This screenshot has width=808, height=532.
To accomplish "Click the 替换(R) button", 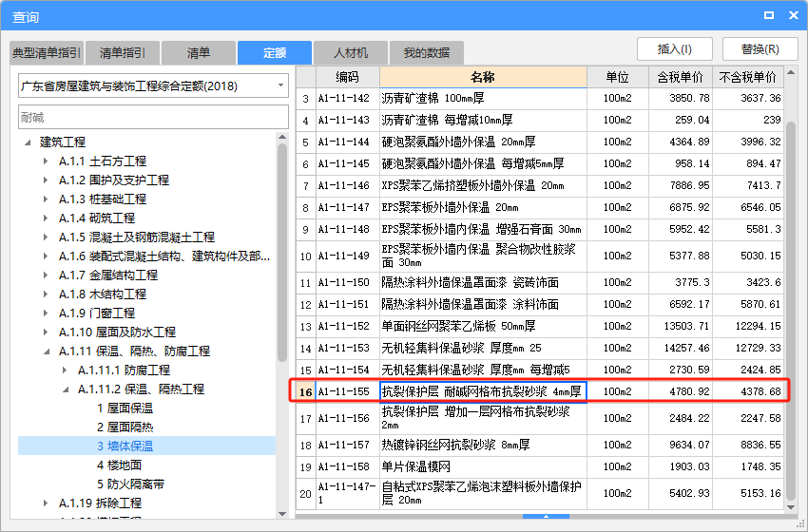I will [x=760, y=49].
